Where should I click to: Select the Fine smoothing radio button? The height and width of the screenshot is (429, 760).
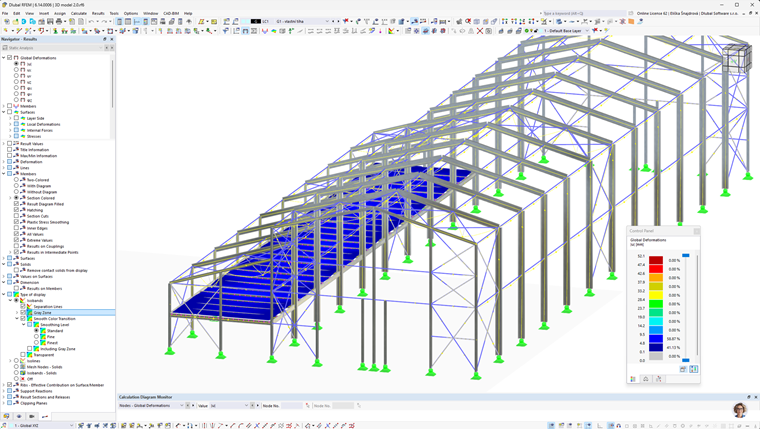[36, 336]
